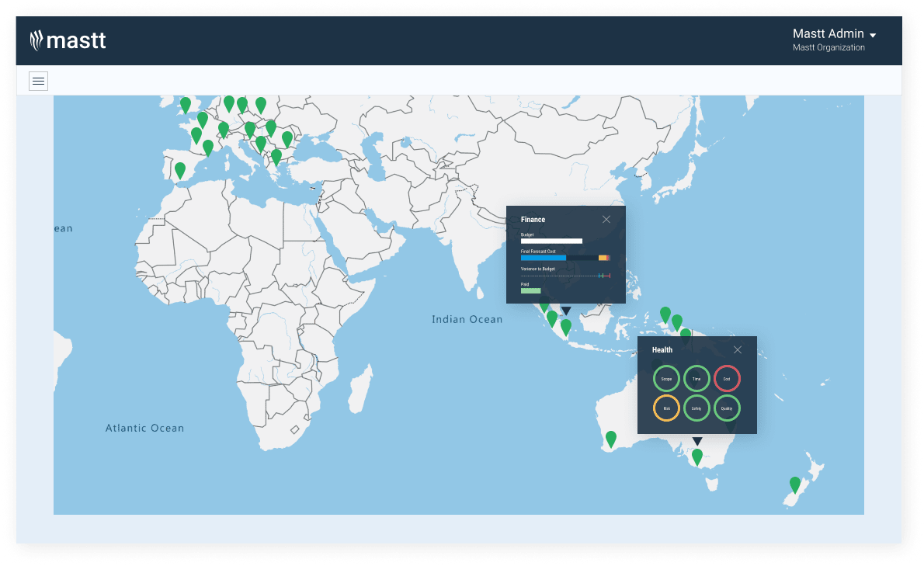The image size is (924, 566).
Task: Click the white Budget bar
Action: pos(551,241)
